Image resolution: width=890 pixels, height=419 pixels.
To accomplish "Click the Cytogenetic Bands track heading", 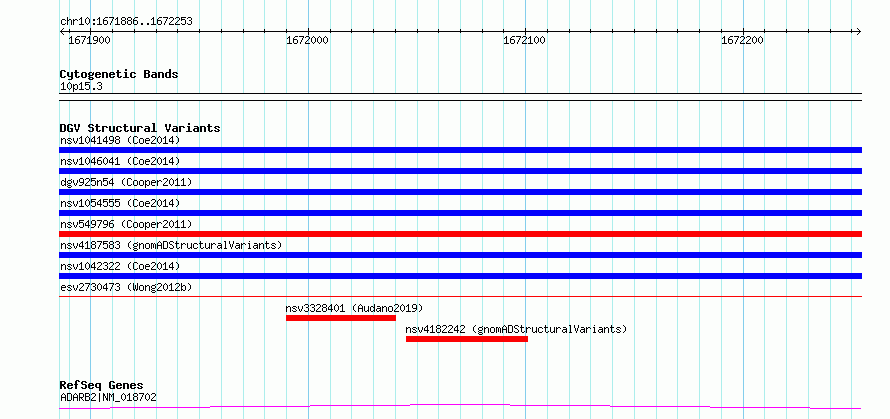I will [x=119, y=74].
